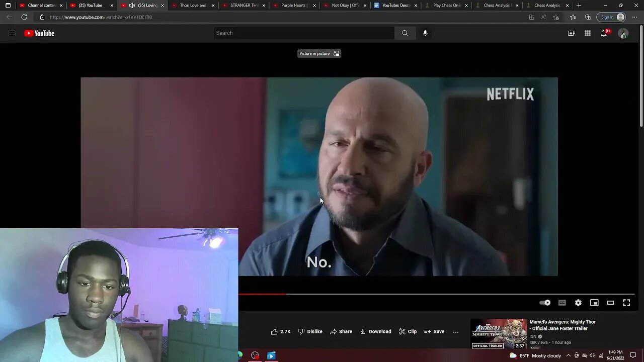Open browser favorites star list

pos(573,17)
